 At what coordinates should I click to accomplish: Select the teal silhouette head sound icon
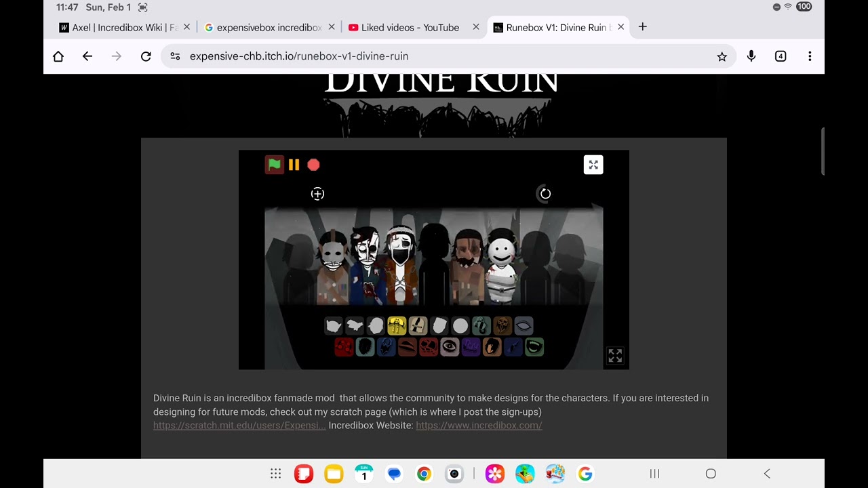click(365, 347)
